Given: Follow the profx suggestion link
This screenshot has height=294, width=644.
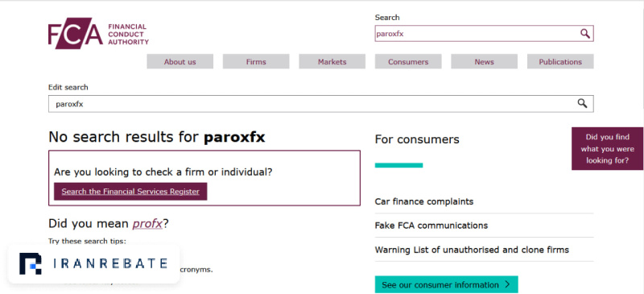Looking at the screenshot, I should [x=147, y=224].
